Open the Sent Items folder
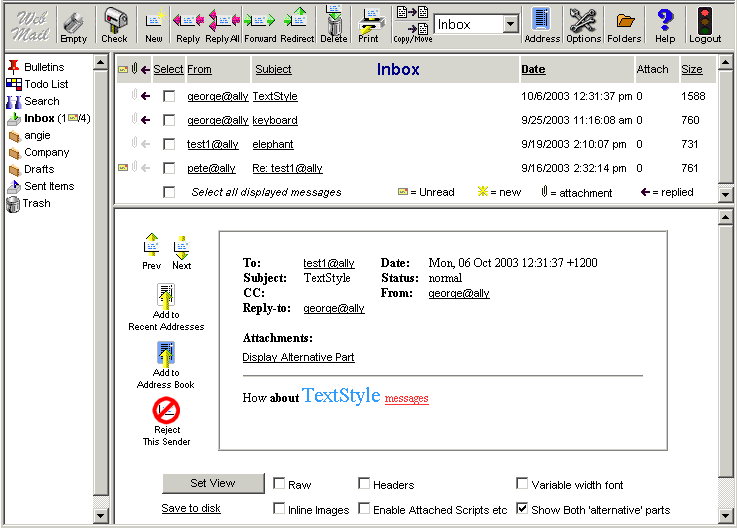Viewport: 737px width, 528px height. click(49, 186)
